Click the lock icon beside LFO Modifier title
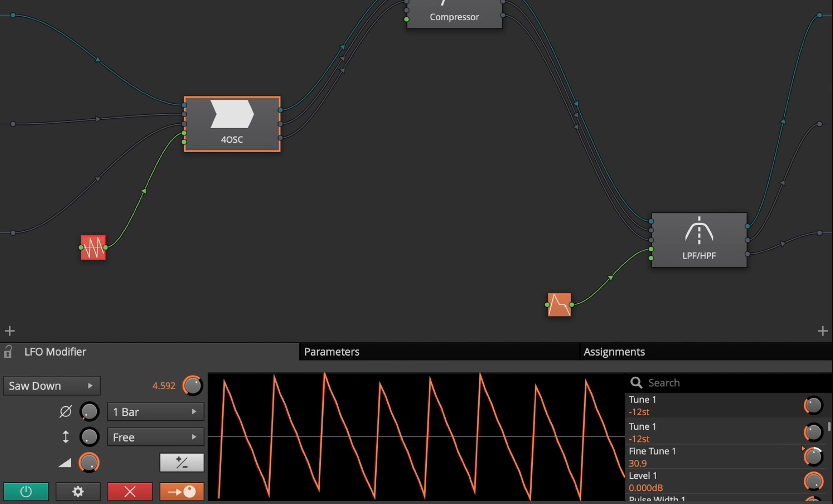The width and height of the screenshot is (833, 504). (8, 352)
